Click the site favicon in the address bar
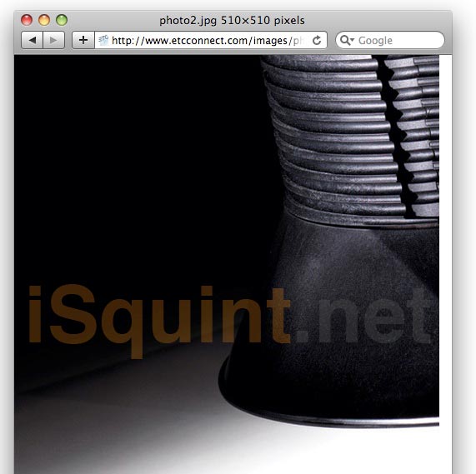Image resolution: width=476 pixels, height=474 pixels. [x=103, y=40]
